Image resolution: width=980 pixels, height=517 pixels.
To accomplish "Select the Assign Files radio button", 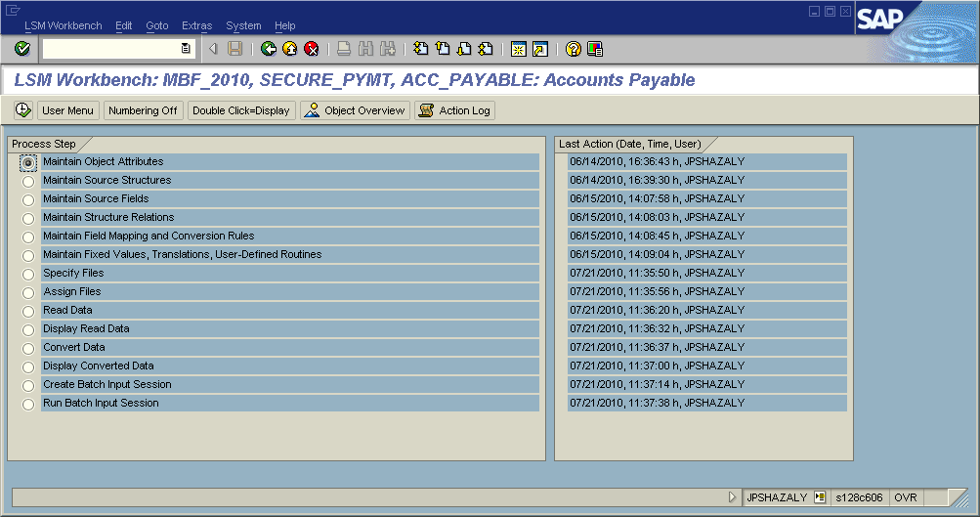I will (x=28, y=292).
